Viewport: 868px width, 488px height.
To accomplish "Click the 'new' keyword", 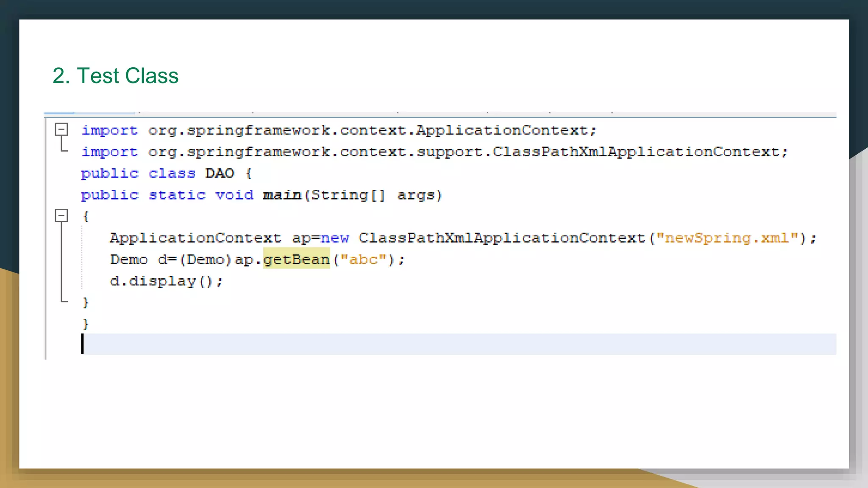I will point(335,238).
